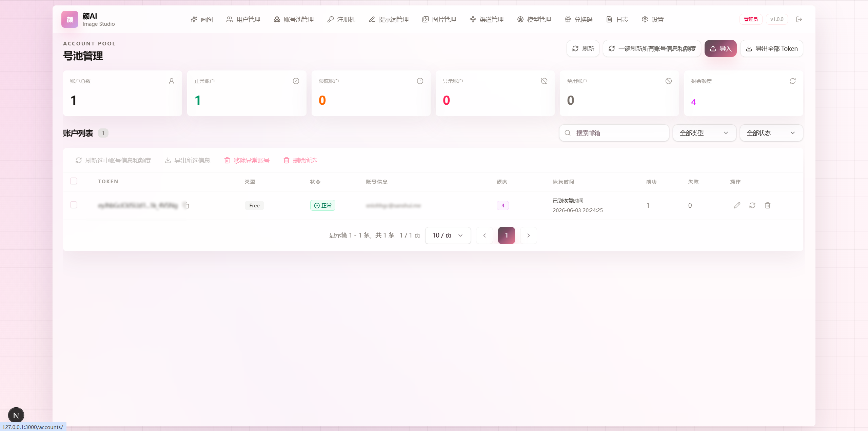This screenshot has width=868, height=431.
Task: Click the 已到恢复时间 text
Action: (568, 201)
